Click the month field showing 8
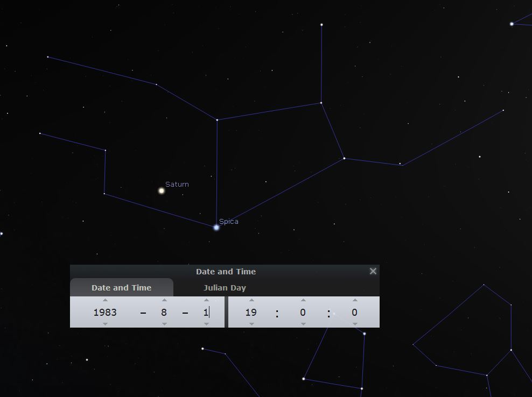This screenshot has width=532, height=397. [164, 312]
